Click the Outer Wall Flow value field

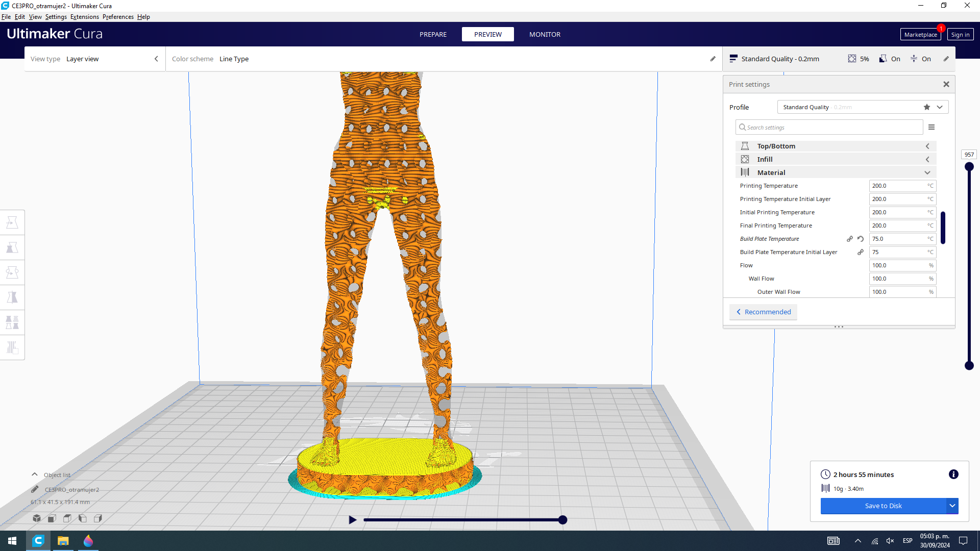click(x=902, y=292)
